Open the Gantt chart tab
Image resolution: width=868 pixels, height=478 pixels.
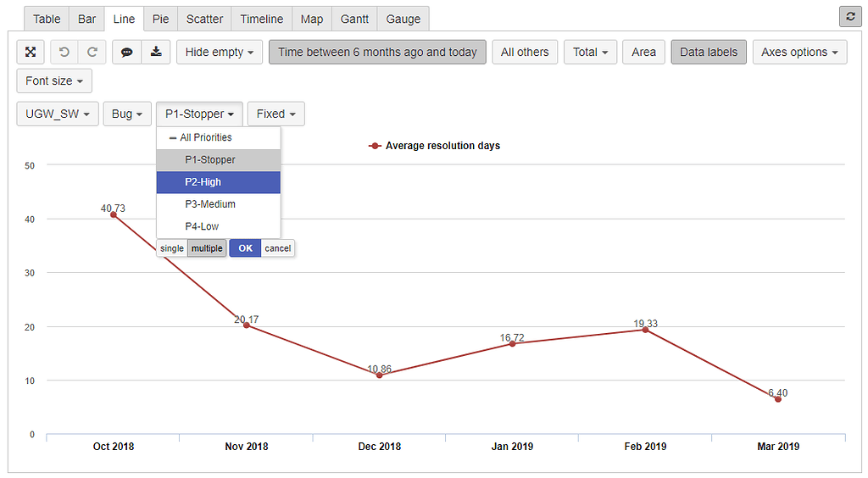pos(354,19)
